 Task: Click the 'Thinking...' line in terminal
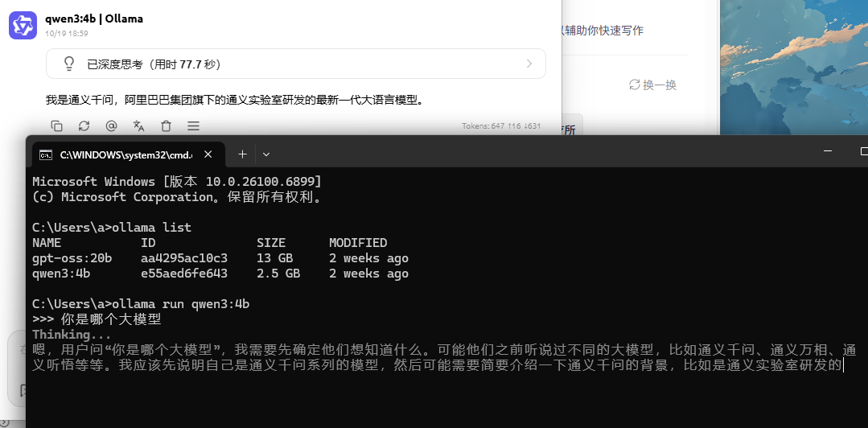(x=72, y=335)
